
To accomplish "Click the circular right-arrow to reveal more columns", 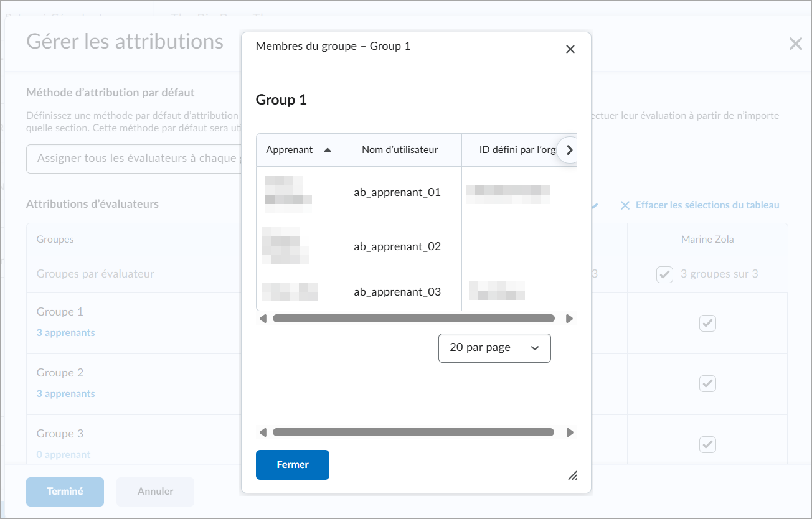I will [x=569, y=149].
